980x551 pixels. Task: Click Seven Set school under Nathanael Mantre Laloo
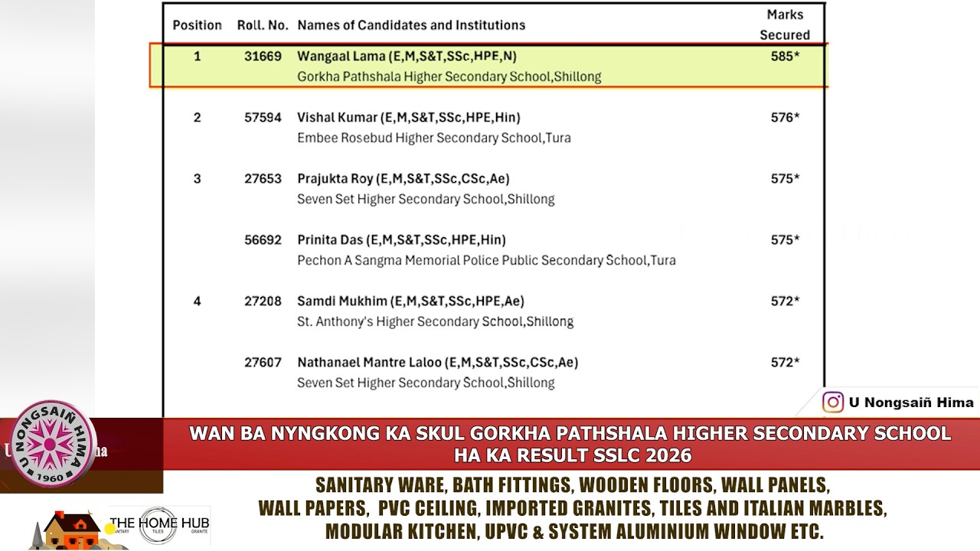tap(426, 383)
